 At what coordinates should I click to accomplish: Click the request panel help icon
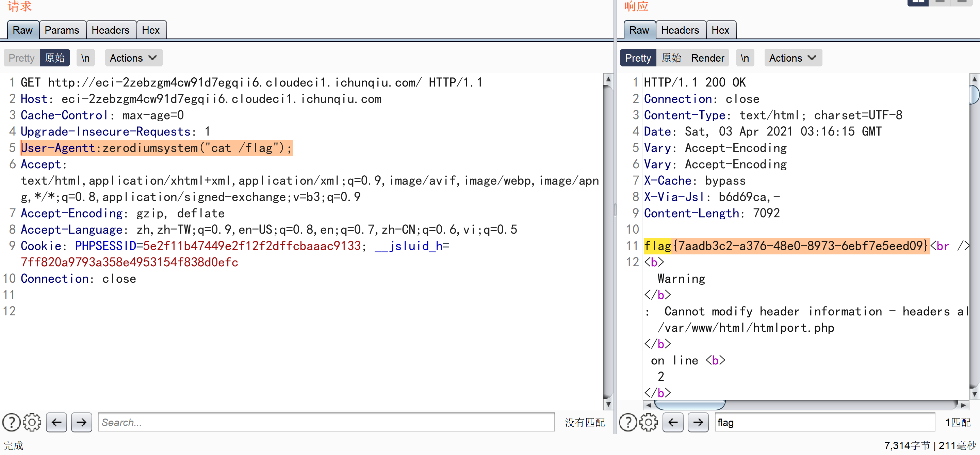coord(12,422)
